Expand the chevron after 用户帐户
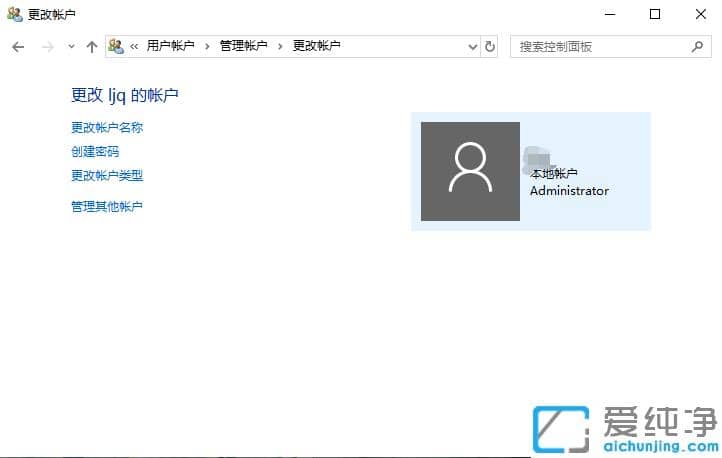Image resolution: width=722 pixels, height=458 pixels. tap(207, 46)
